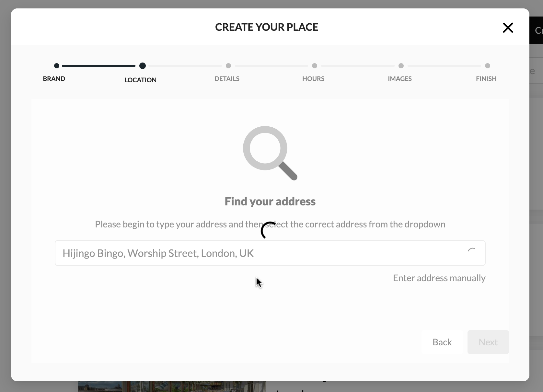The image size is (543, 392).
Task: Click the large magnifying glass icon
Action: click(270, 153)
